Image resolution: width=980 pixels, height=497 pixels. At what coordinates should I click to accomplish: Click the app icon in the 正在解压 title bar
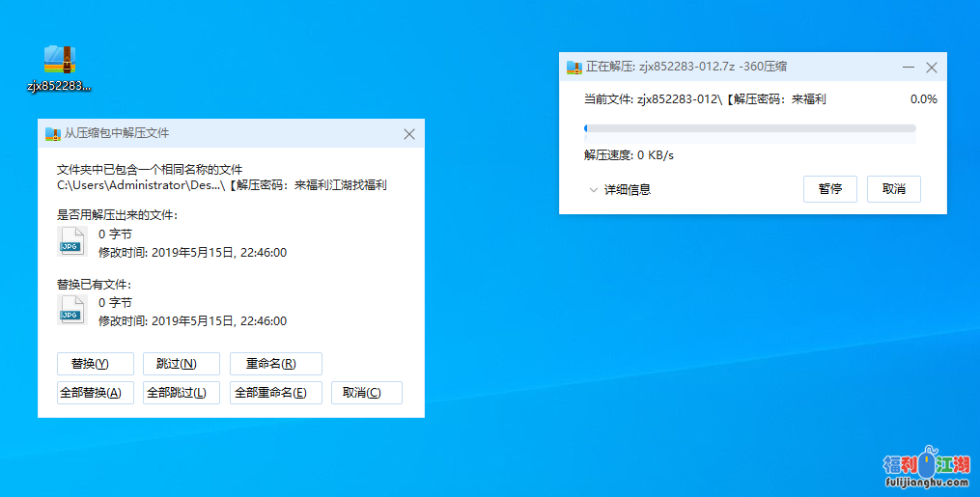(575, 67)
